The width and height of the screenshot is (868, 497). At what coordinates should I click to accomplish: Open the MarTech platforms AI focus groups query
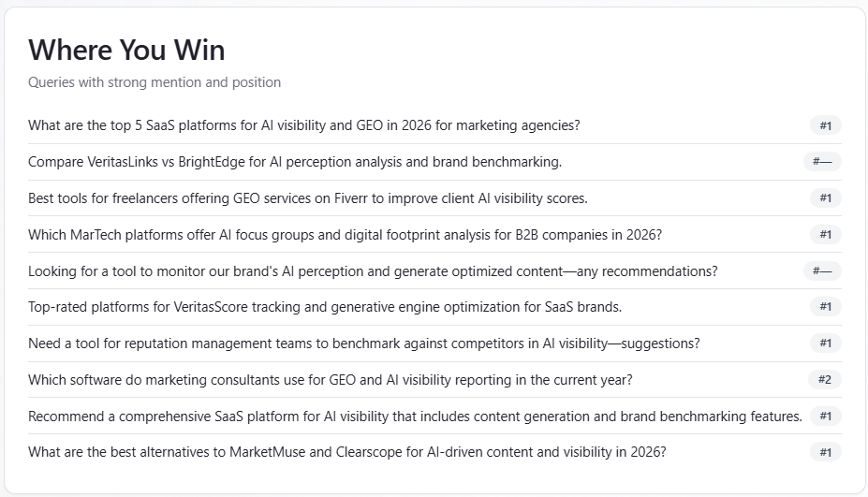[345, 235]
